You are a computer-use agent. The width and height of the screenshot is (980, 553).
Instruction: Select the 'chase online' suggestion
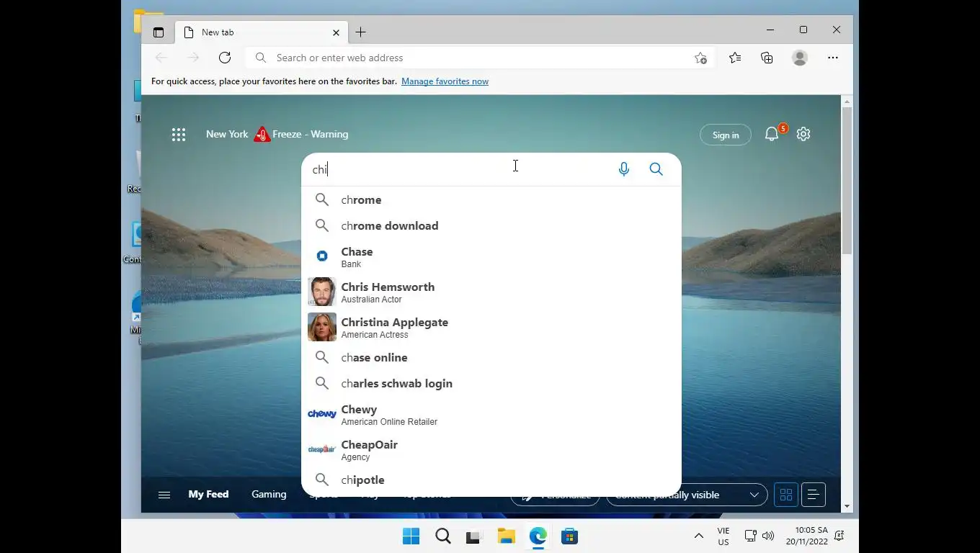pos(491,358)
